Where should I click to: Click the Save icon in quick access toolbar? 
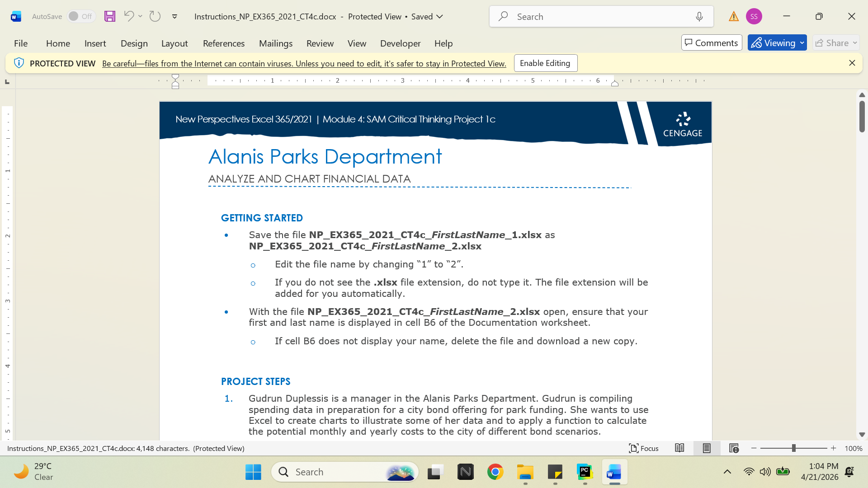110,16
